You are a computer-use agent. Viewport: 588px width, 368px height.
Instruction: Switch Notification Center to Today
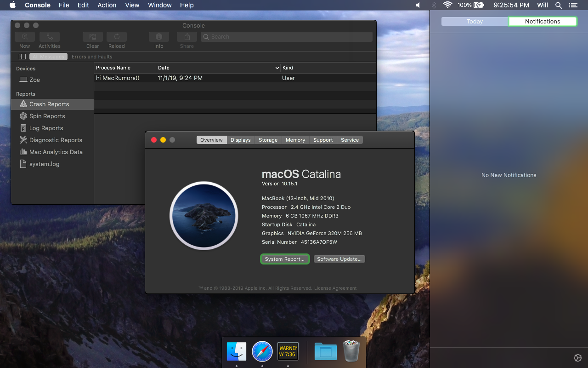(x=475, y=22)
